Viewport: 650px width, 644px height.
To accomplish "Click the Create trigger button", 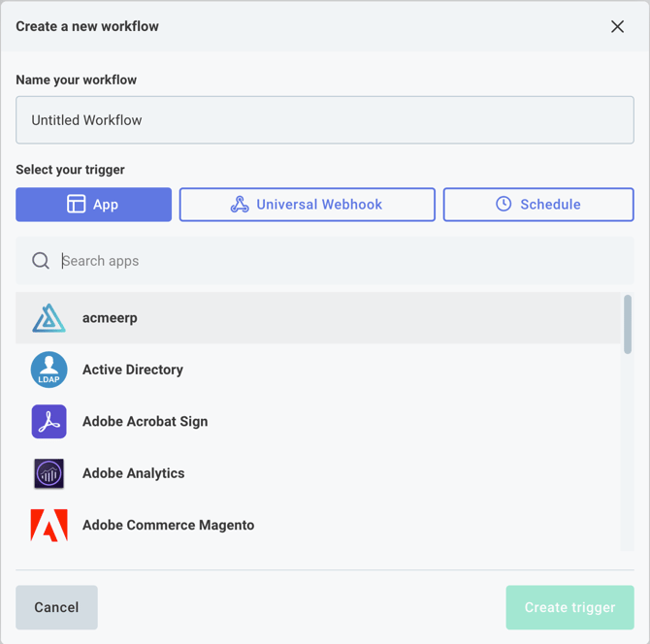I will point(569,607).
